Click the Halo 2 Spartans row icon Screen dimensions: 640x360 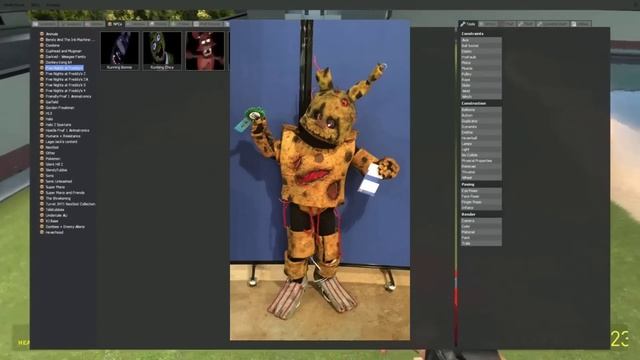point(42,125)
